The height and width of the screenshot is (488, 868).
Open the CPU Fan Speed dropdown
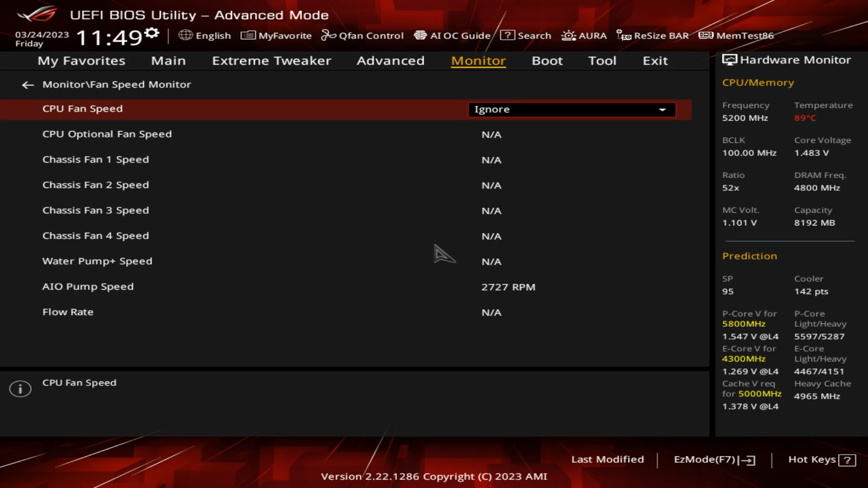(x=662, y=110)
